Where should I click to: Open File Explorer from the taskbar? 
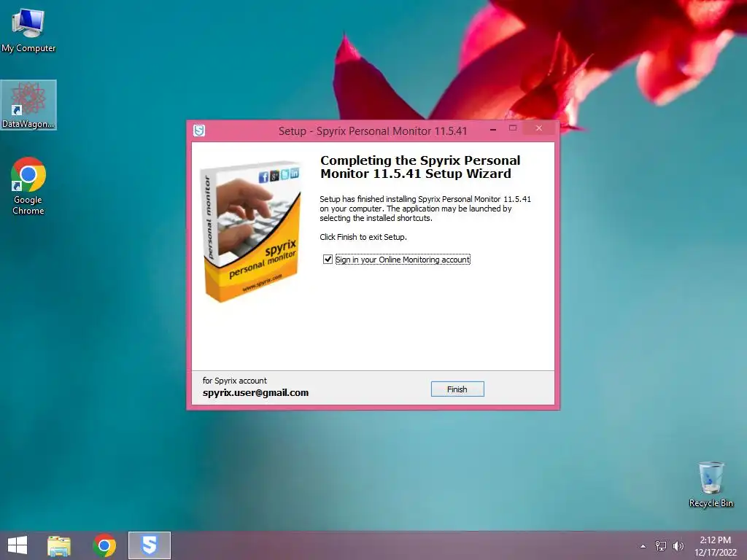tap(59, 545)
